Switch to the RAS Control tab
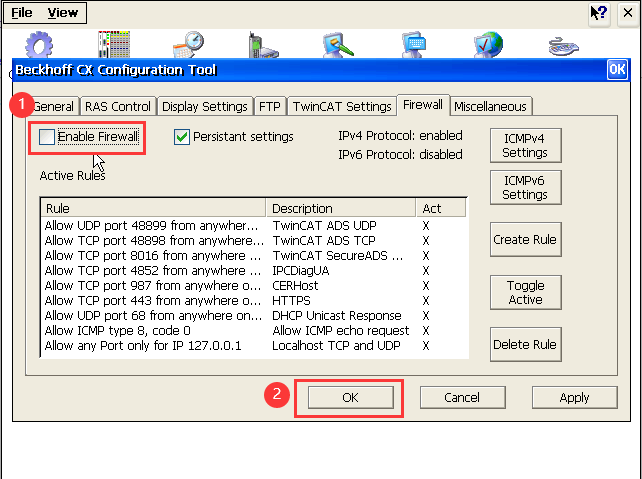This screenshot has width=642, height=479. pyautogui.click(x=118, y=106)
